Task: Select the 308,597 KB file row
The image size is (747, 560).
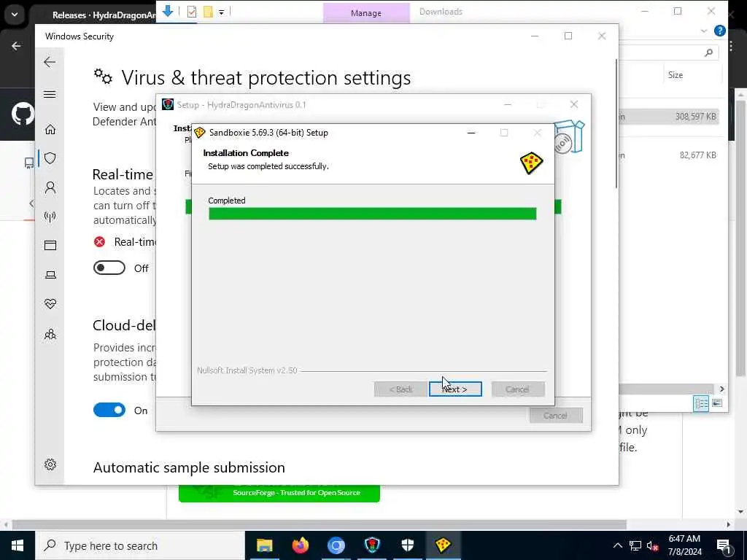Action: [x=668, y=116]
